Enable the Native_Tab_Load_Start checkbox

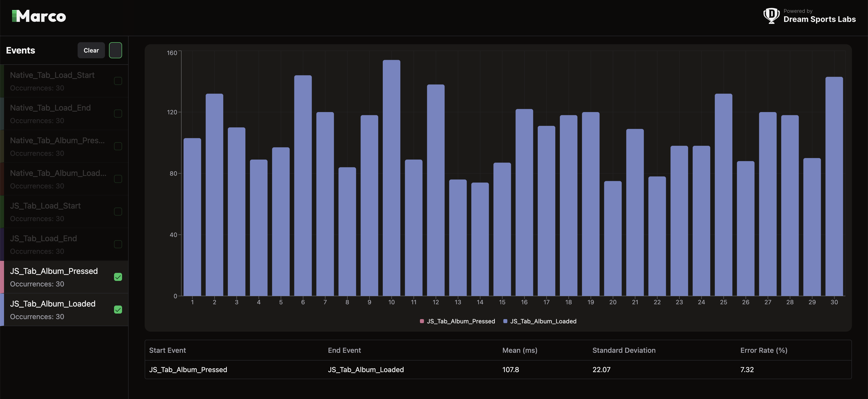[x=118, y=81]
